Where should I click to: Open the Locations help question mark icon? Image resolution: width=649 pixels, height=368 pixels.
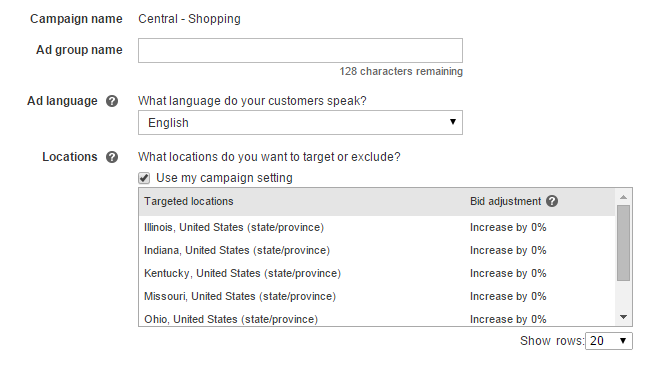point(112,157)
